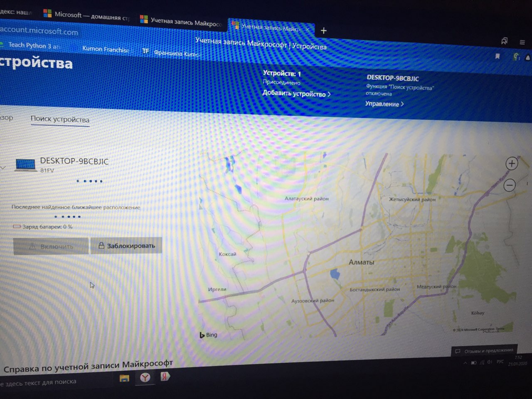This screenshot has width=532, height=399.
Task: Click the Terms link on the map
Action: [500, 329]
